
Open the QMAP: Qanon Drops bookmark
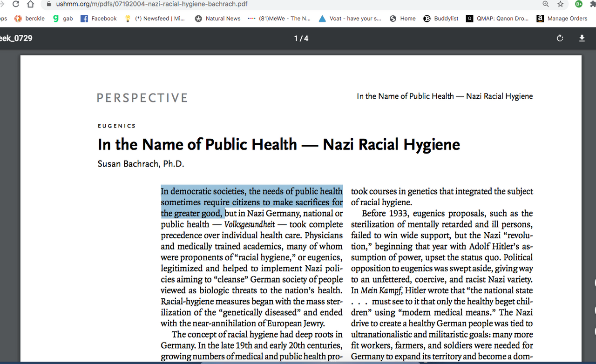tap(497, 19)
